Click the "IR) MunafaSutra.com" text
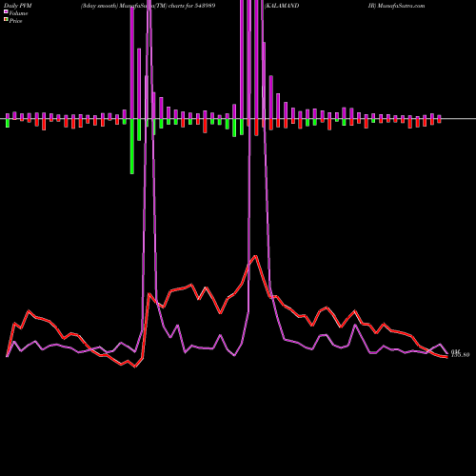Screen dimensions: 476x476 tap(396, 6)
